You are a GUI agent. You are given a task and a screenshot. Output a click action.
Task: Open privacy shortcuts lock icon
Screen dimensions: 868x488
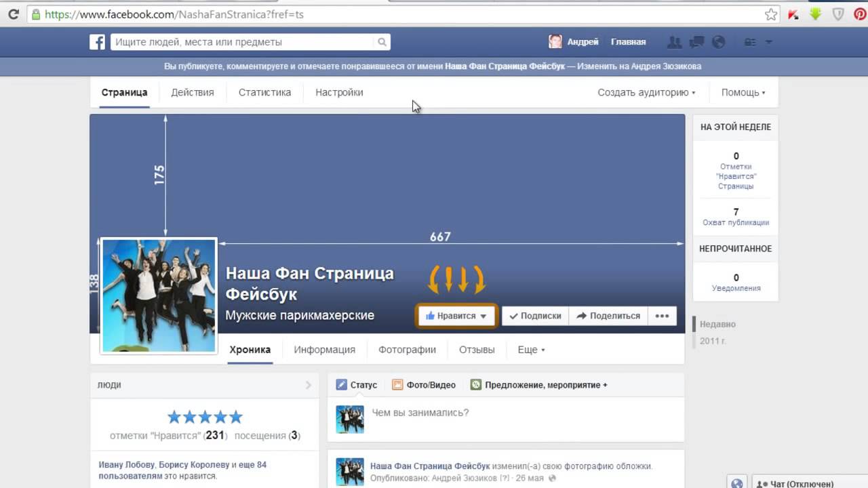point(749,42)
